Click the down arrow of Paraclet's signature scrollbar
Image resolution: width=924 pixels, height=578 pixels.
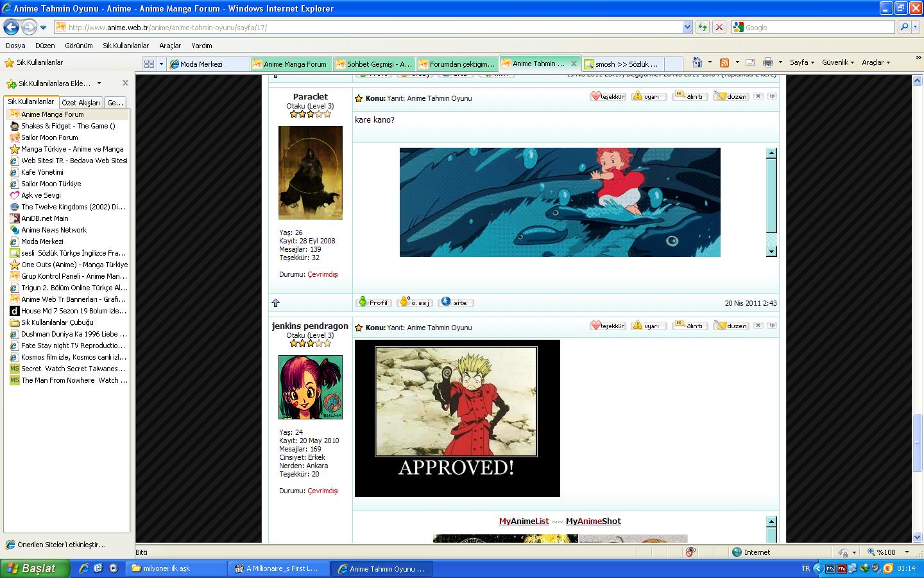[771, 252]
